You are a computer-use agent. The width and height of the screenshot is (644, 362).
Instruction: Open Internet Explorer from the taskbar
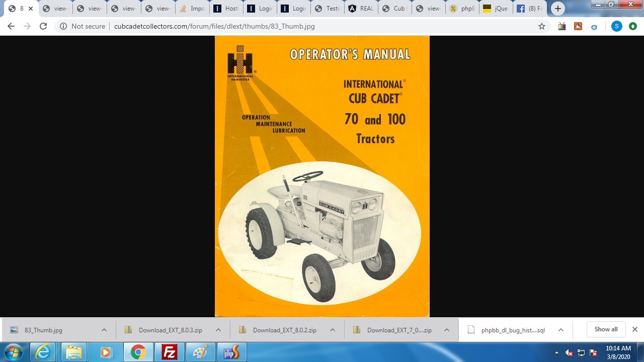43,352
